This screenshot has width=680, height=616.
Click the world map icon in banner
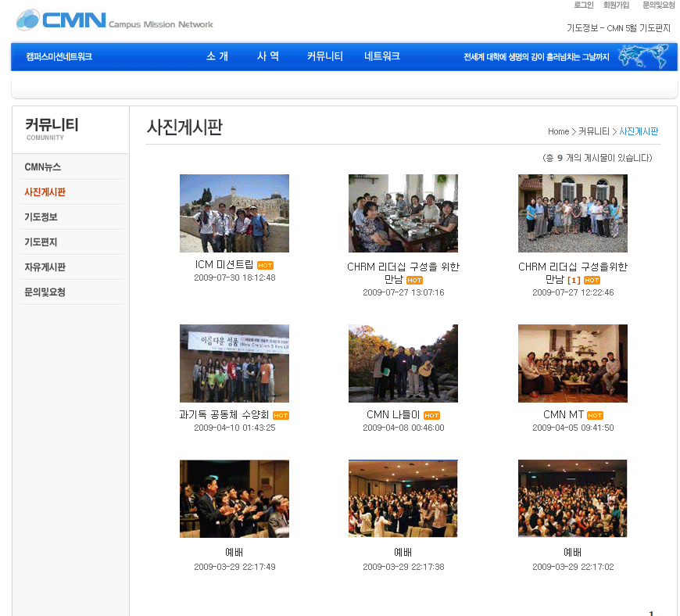[643, 56]
